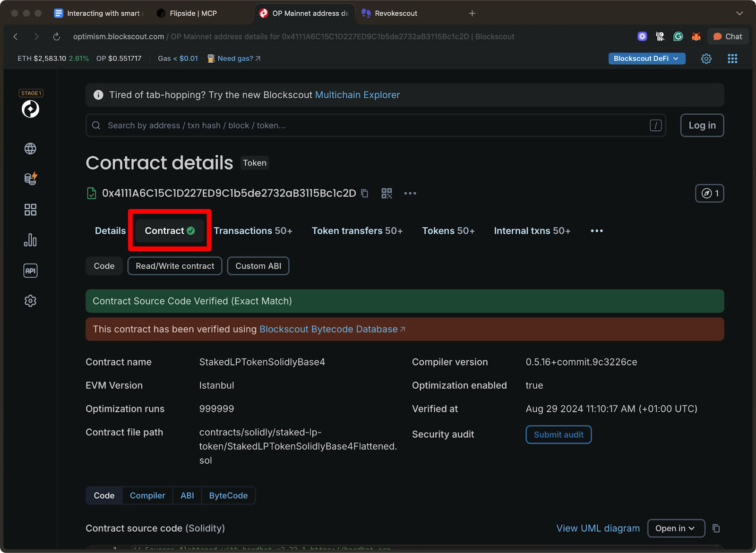Open the Internal txns 50+ tab
Screen dimensions: 756x553
tap(532, 231)
